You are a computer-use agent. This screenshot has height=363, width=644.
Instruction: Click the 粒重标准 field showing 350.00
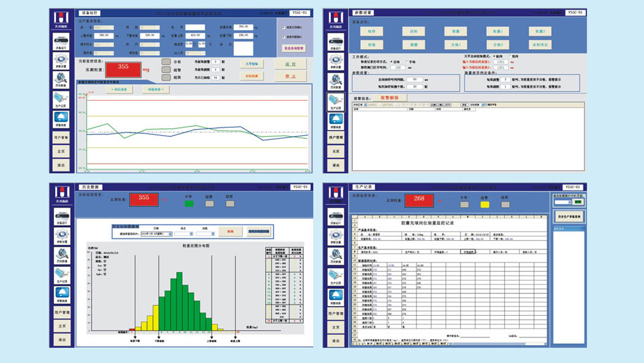[244, 27]
